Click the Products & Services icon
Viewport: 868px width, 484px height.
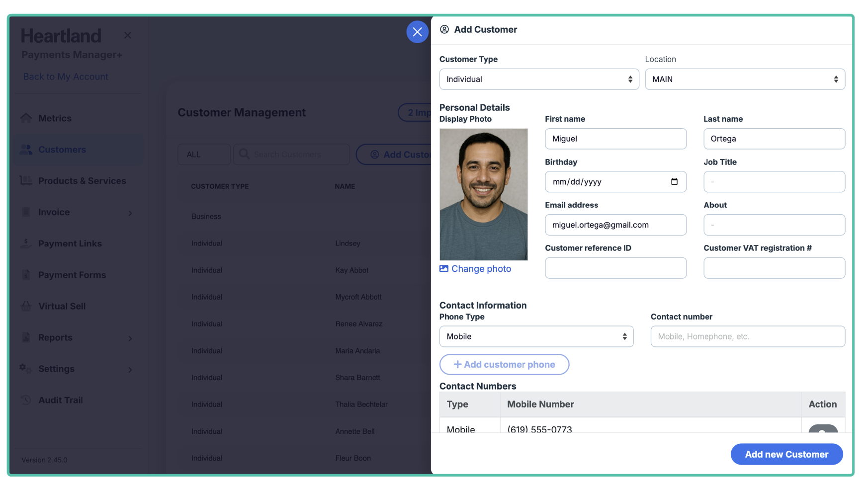pyautogui.click(x=26, y=181)
